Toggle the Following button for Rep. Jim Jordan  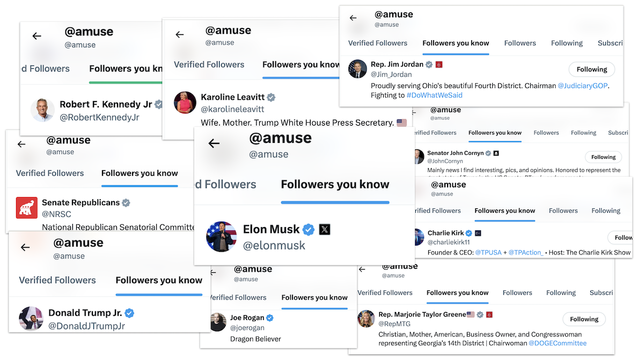click(591, 69)
